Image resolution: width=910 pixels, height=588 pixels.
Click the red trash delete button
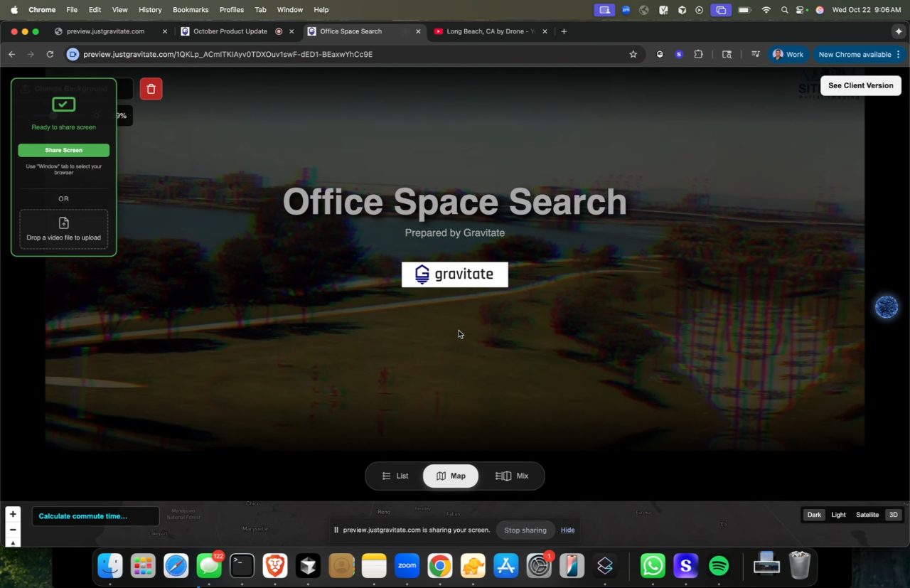tap(151, 89)
